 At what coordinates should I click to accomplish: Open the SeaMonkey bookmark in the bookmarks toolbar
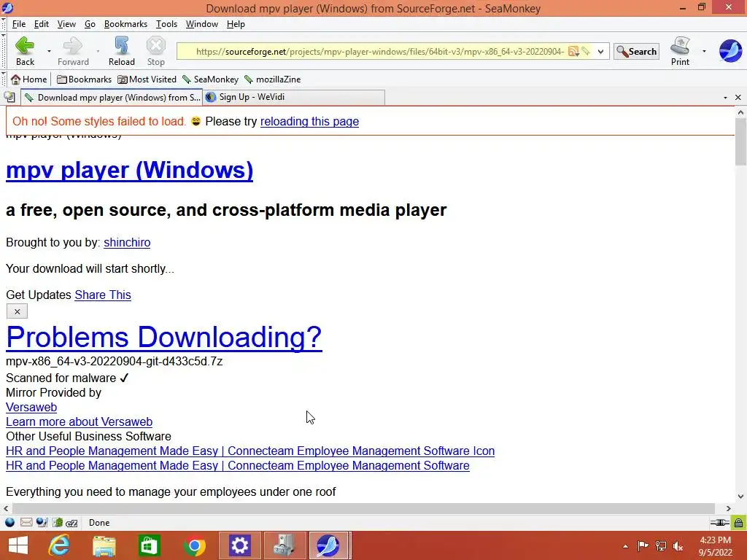(x=210, y=79)
